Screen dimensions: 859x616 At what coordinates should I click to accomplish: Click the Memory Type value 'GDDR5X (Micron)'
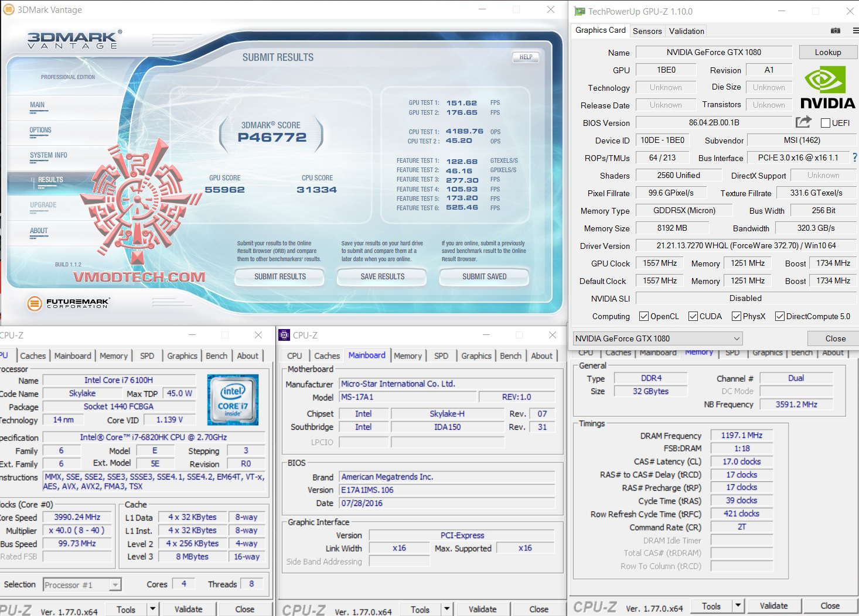coord(684,210)
